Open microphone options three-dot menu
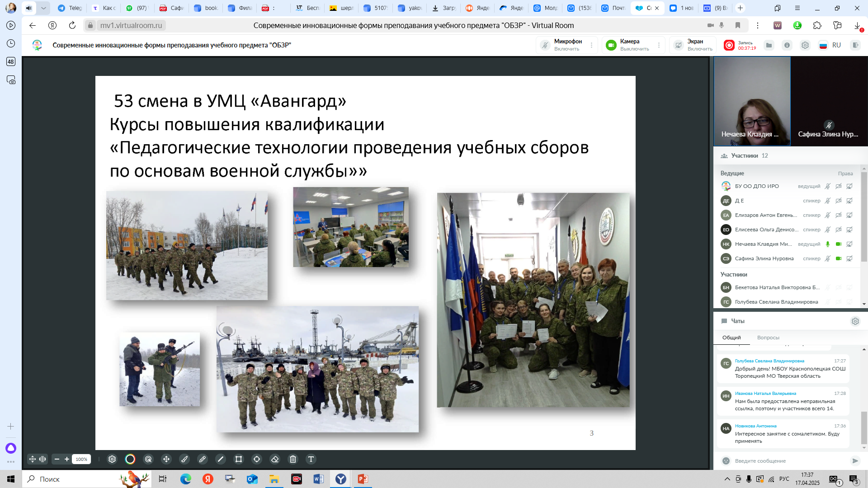Image resolution: width=868 pixels, height=488 pixels. pyautogui.click(x=591, y=45)
